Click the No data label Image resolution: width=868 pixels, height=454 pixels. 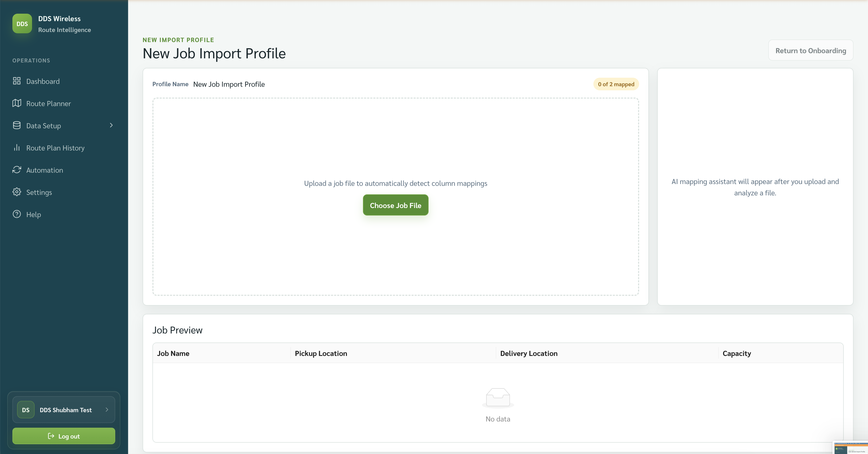[x=498, y=419]
